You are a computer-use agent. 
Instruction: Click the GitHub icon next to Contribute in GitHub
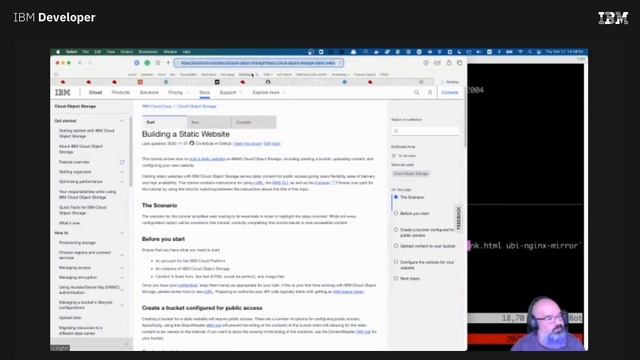coord(192,143)
